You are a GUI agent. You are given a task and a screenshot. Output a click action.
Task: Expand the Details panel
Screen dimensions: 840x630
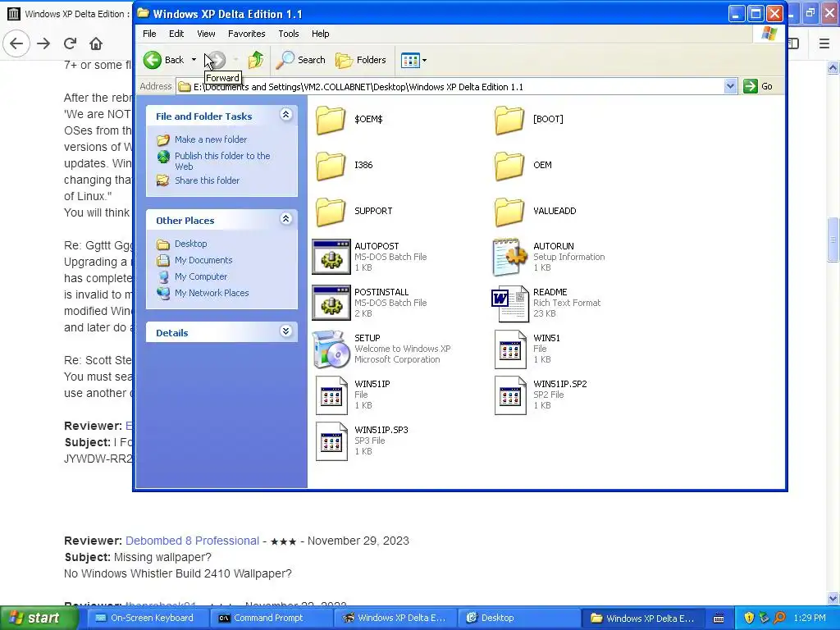[x=286, y=331]
